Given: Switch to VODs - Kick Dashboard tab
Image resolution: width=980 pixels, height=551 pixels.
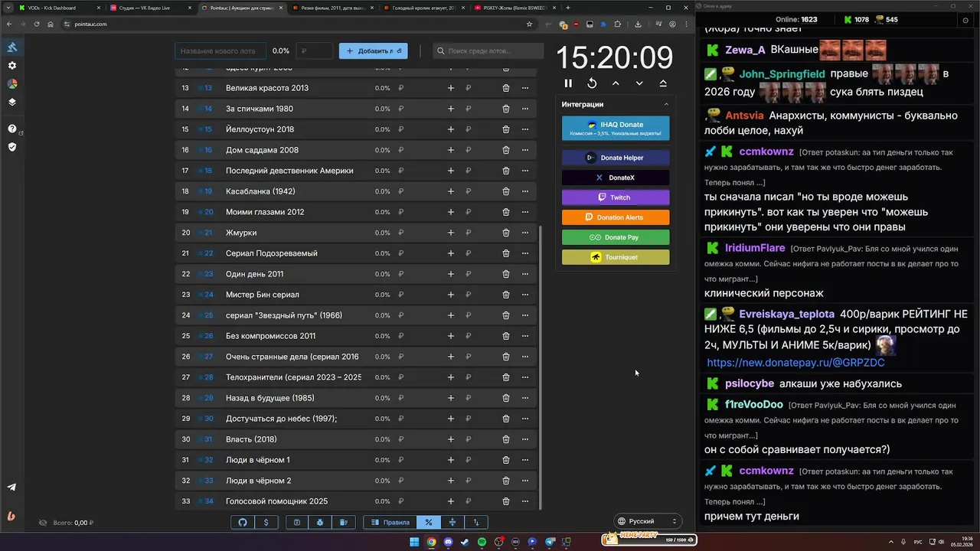Looking at the screenshot, I should point(58,8).
